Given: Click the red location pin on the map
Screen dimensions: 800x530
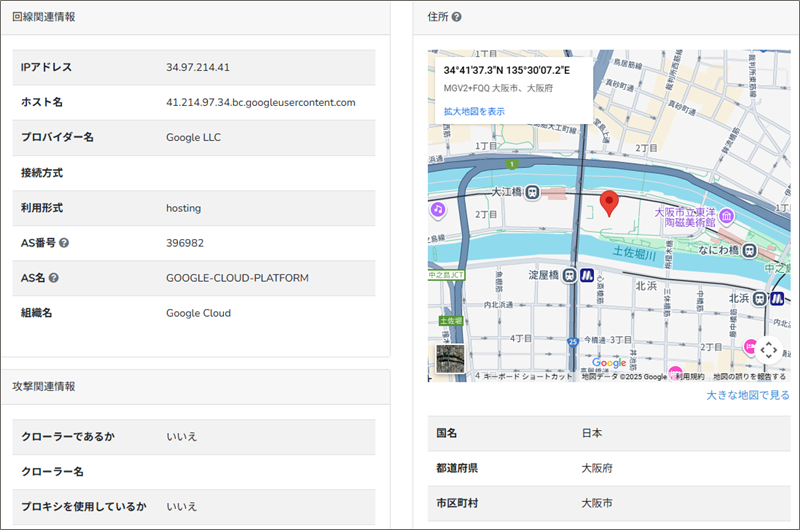Looking at the screenshot, I should click(609, 203).
